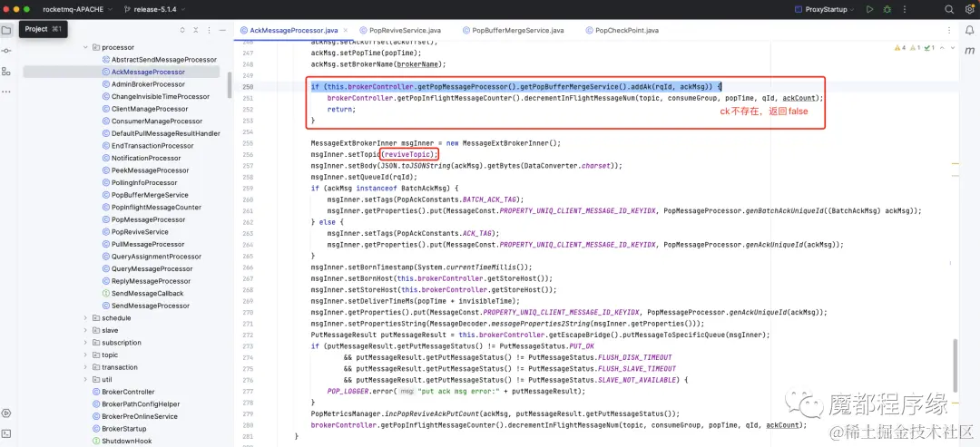The height and width of the screenshot is (447, 980).
Task: Select ChangeInvisibleTimeProcessor in project tree
Action: point(160,97)
